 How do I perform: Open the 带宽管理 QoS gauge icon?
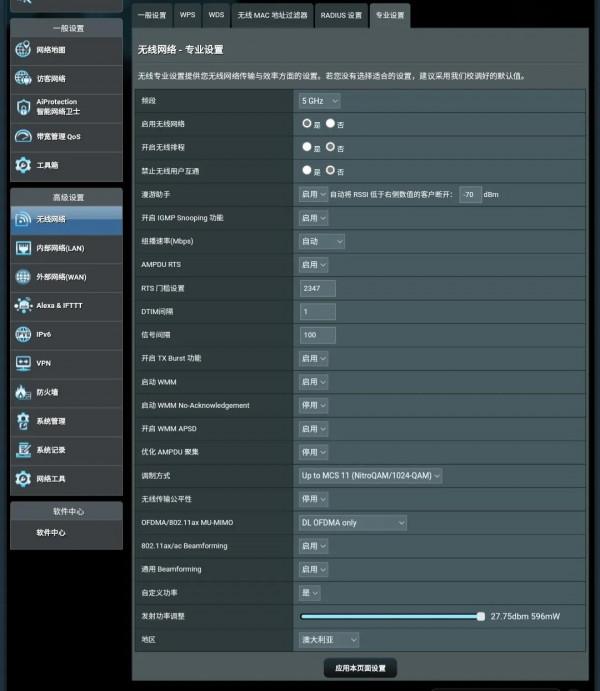click(23, 136)
